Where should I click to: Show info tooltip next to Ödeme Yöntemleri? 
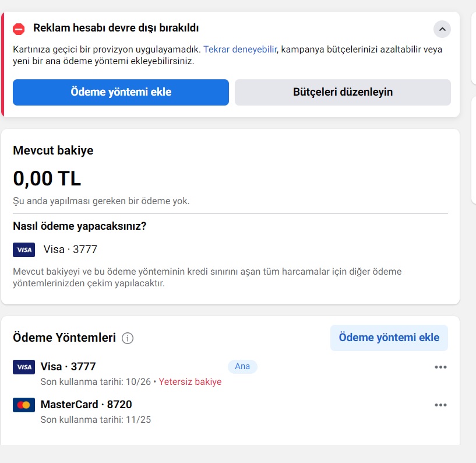pos(128,338)
